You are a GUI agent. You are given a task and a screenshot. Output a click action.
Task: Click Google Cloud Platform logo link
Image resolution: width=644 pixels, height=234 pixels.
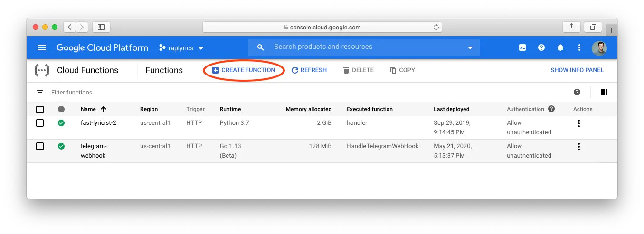point(102,47)
